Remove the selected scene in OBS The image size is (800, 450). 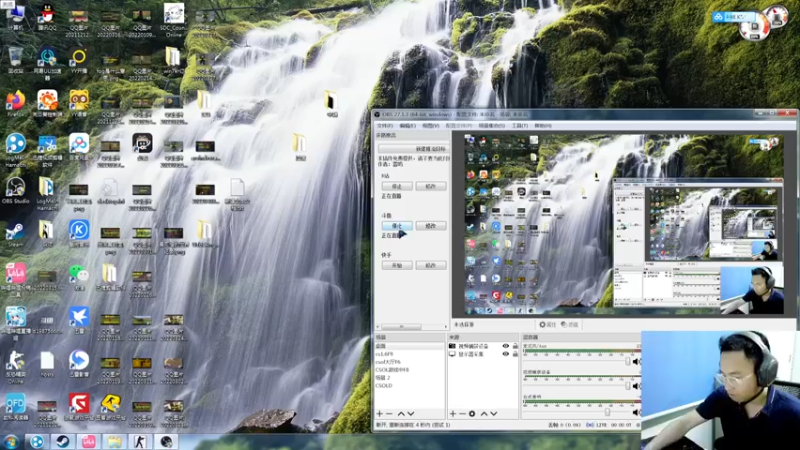click(389, 414)
